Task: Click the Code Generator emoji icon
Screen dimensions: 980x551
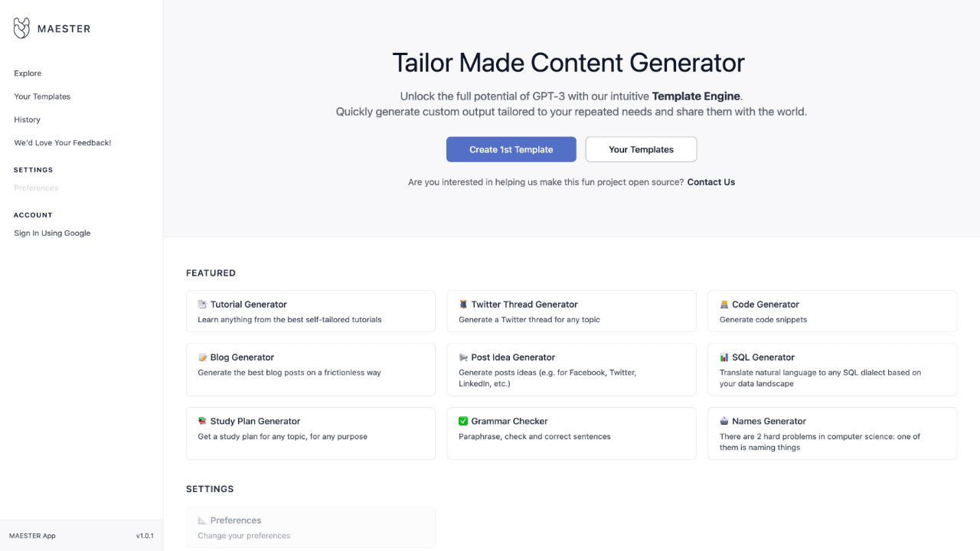Action: click(x=724, y=305)
